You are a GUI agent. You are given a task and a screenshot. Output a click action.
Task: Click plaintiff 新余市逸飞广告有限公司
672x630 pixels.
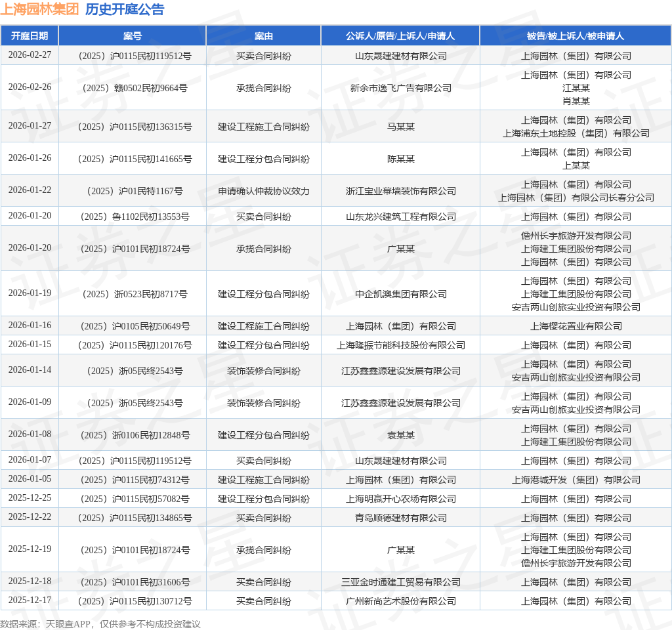pyautogui.click(x=401, y=88)
